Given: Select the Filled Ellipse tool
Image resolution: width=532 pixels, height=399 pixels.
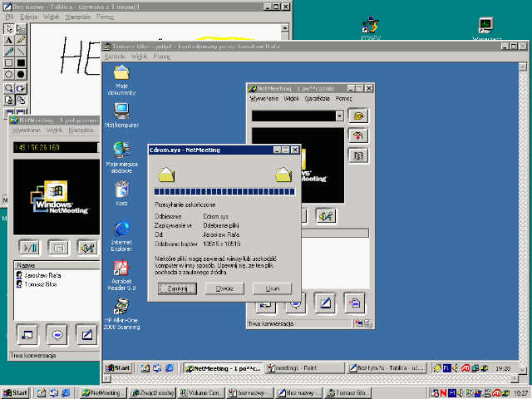Looking at the screenshot, I should coord(21,74).
